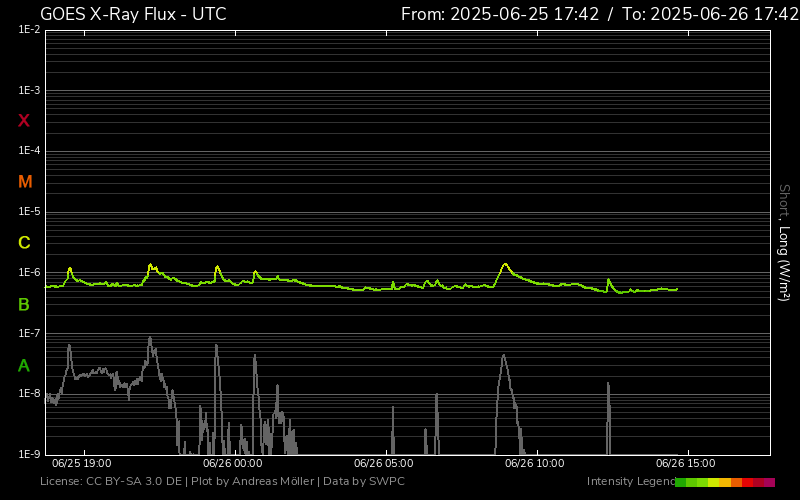Viewport: 800px width, 500px height.
Task: Select the green B flare class label
Action: click(24, 304)
